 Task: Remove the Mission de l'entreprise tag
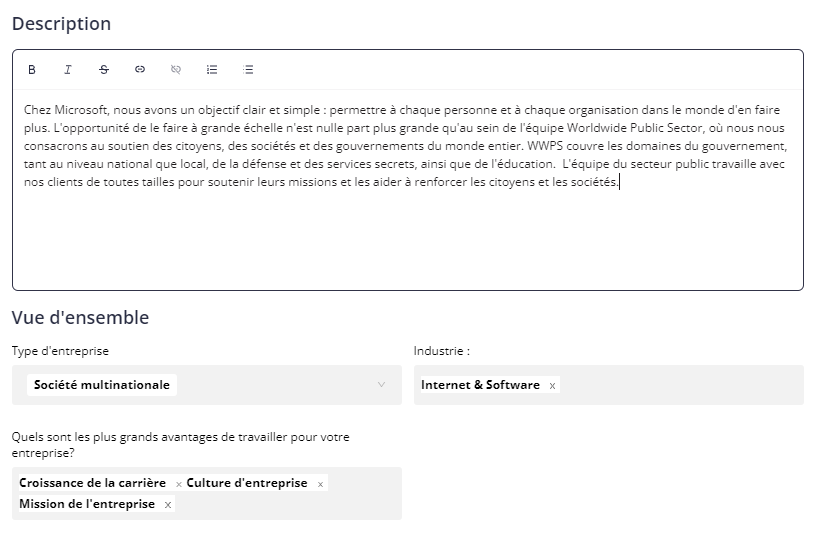point(167,505)
